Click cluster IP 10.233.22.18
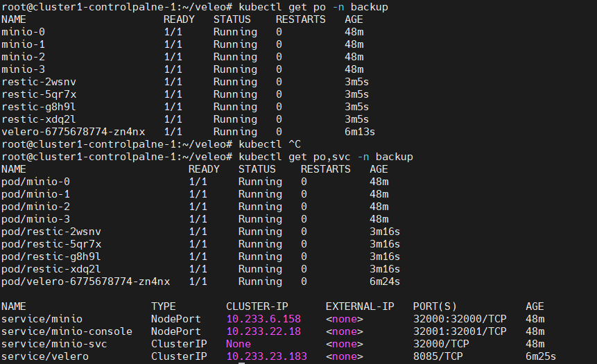The image size is (597, 364). [x=263, y=331]
